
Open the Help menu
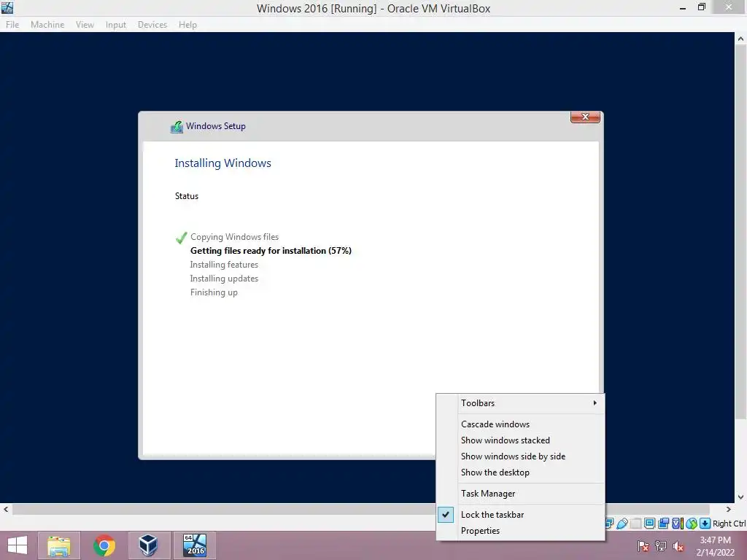(187, 25)
